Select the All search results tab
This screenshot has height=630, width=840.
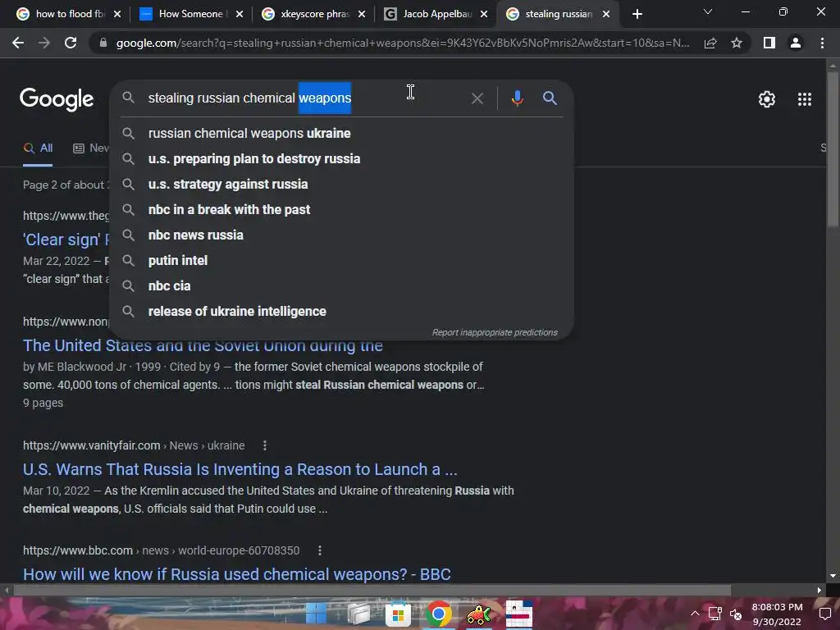tap(38, 148)
